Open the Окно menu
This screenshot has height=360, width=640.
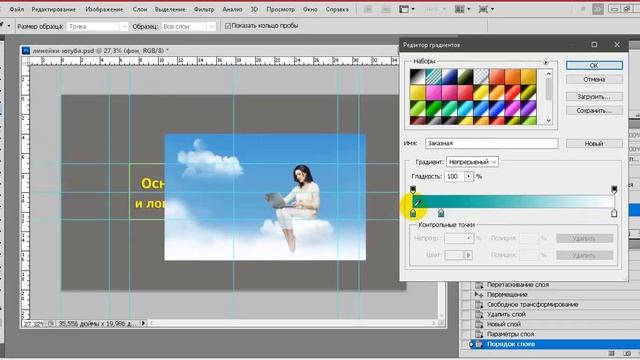(310, 9)
